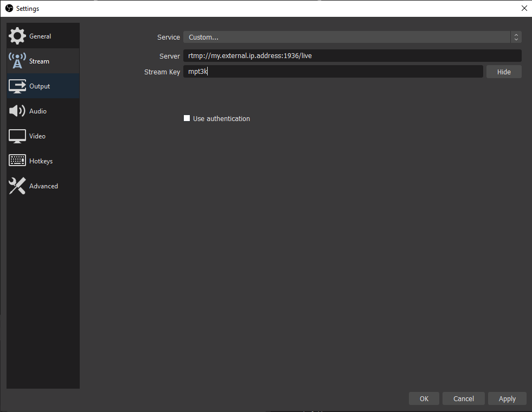Open Output settings via its arrow-screen icon

click(x=17, y=86)
